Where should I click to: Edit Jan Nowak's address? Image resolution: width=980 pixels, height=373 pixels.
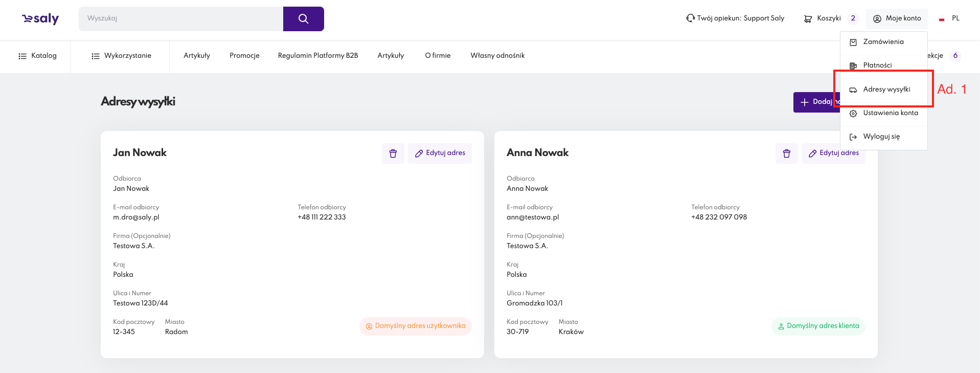(x=440, y=153)
